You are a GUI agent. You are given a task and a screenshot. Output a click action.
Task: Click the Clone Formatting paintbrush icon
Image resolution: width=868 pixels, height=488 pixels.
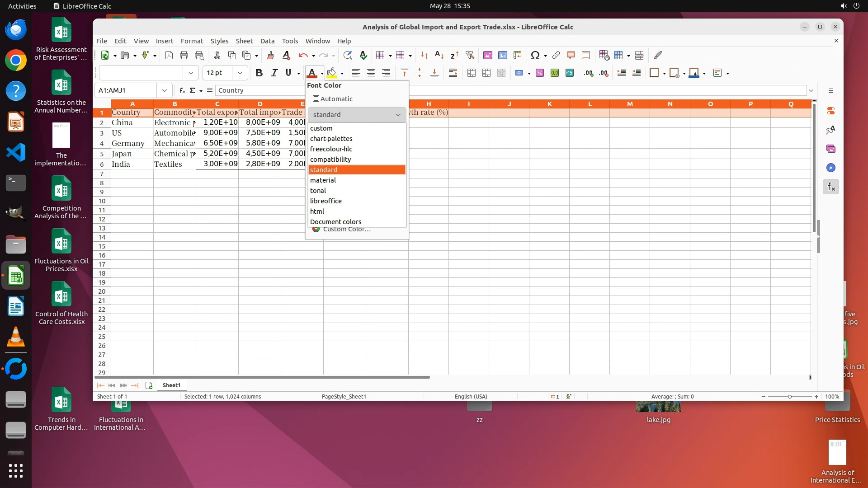(270, 55)
